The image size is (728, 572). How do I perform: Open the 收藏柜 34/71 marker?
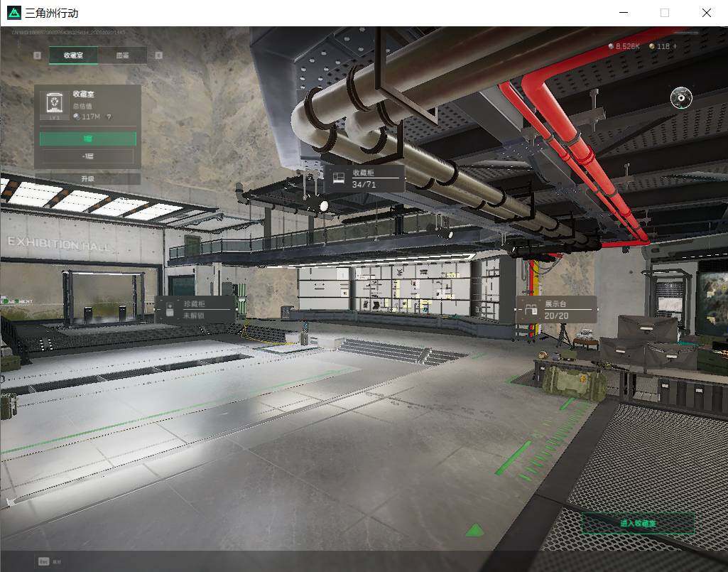coord(364,178)
